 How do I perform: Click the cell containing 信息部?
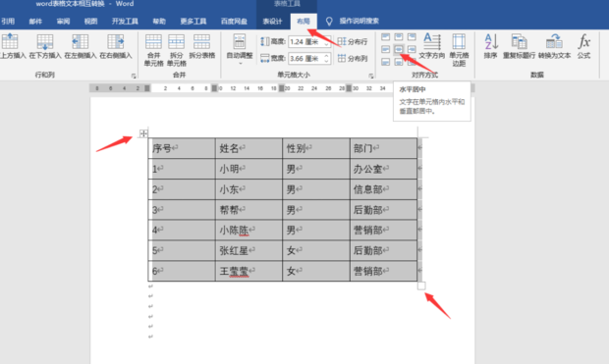[x=384, y=189]
